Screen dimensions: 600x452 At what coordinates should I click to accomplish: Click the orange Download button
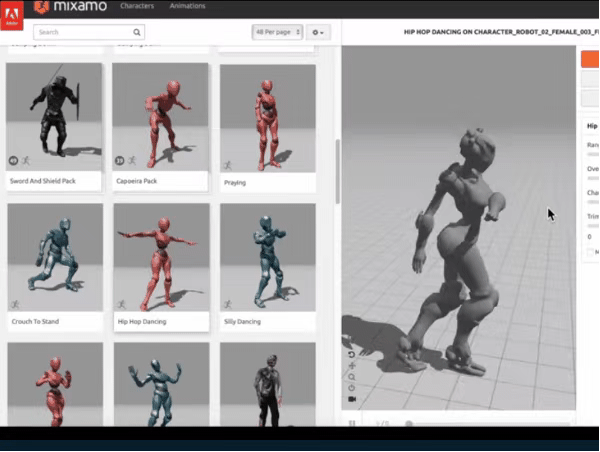coord(590,59)
